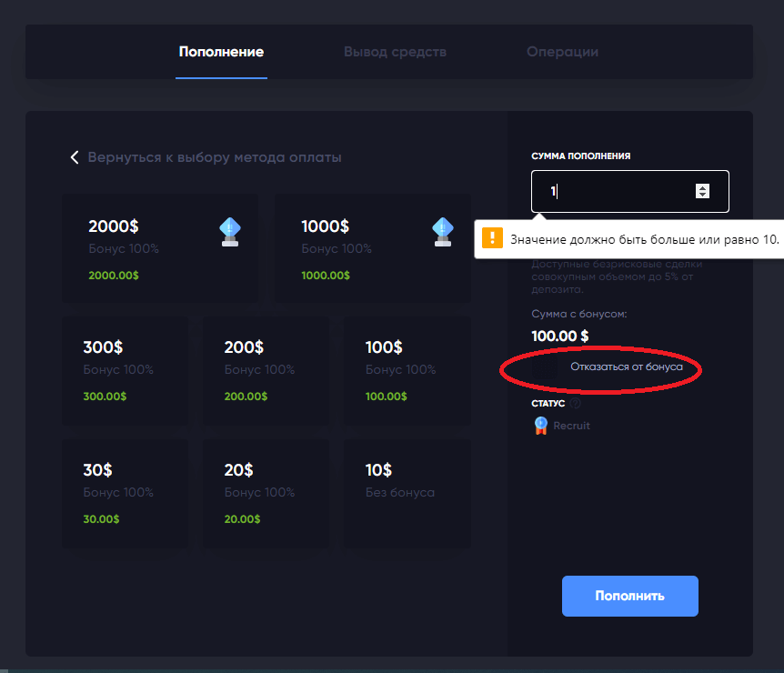The width and height of the screenshot is (784, 673).
Task: Select the Пополнение tab
Action: pos(221,52)
